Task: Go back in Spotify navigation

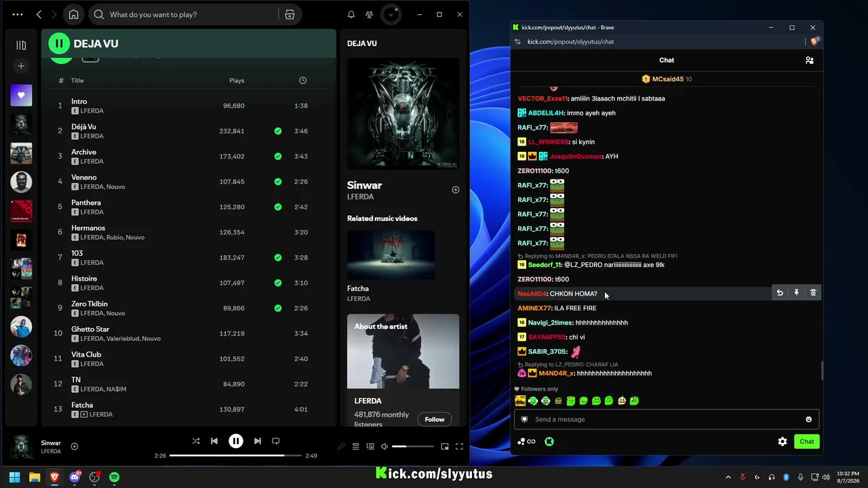Action: [39, 14]
